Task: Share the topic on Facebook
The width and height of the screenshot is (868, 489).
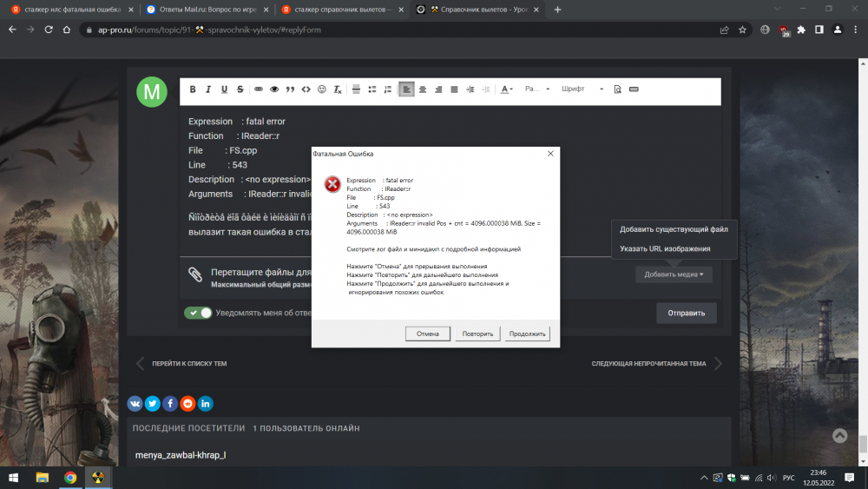Action: coord(170,404)
